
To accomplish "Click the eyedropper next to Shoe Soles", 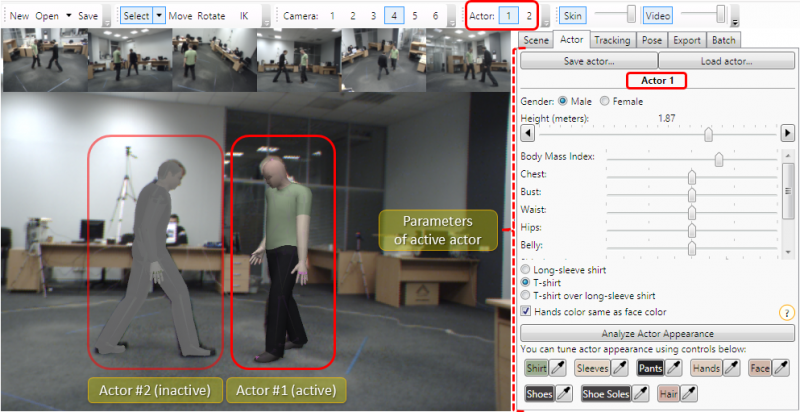I will coord(640,394).
